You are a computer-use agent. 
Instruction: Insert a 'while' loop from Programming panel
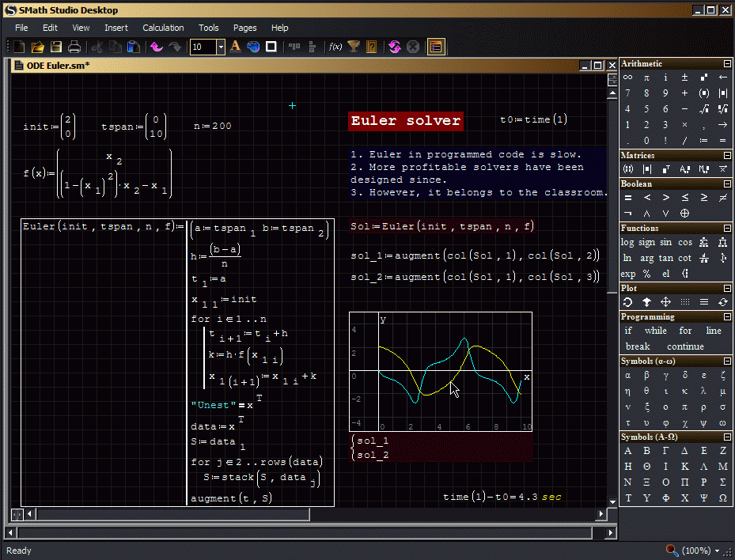coord(655,331)
